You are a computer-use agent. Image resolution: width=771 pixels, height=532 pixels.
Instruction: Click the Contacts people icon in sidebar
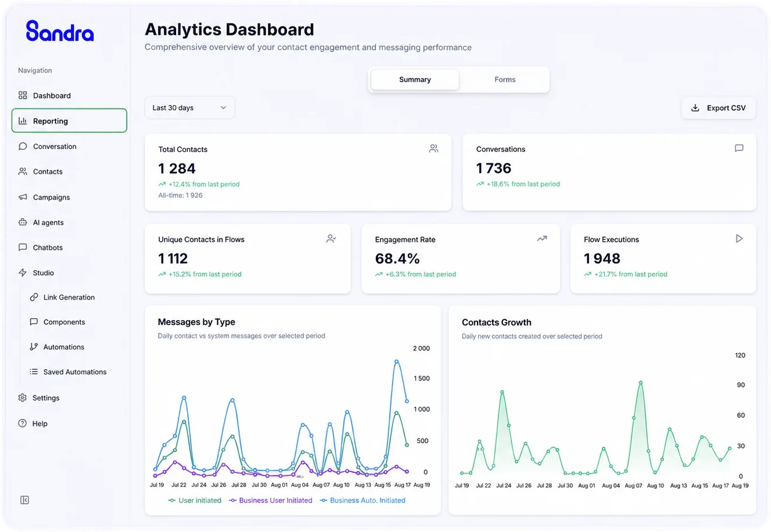pyautogui.click(x=23, y=171)
